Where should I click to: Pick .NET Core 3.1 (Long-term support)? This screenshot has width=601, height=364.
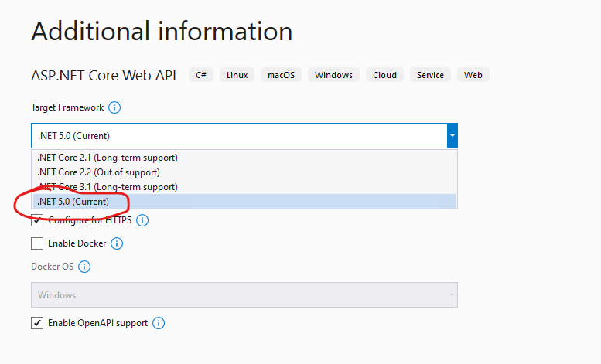tap(244, 187)
